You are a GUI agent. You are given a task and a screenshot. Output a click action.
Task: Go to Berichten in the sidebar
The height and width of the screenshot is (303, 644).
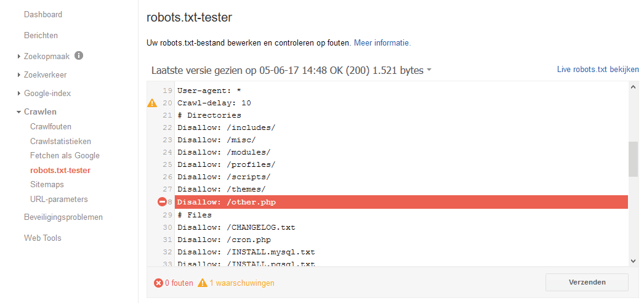[x=41, y=35]
